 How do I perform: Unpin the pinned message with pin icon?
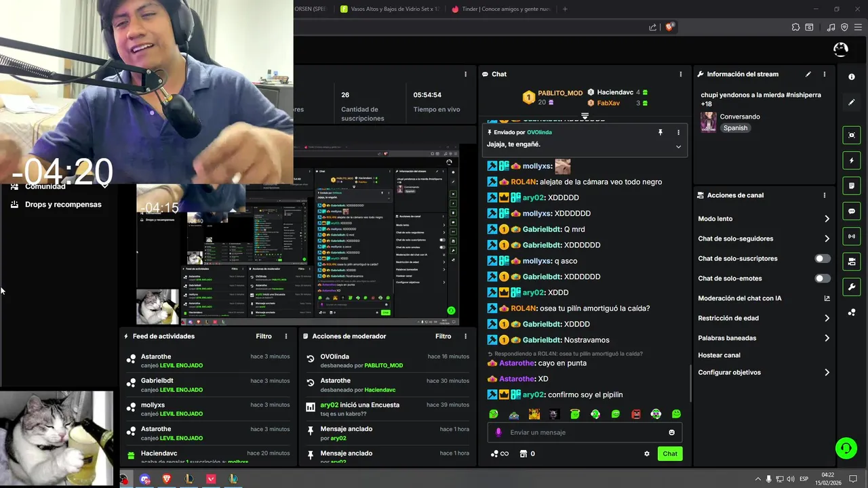pyautogui.click(x=660, y=132)
